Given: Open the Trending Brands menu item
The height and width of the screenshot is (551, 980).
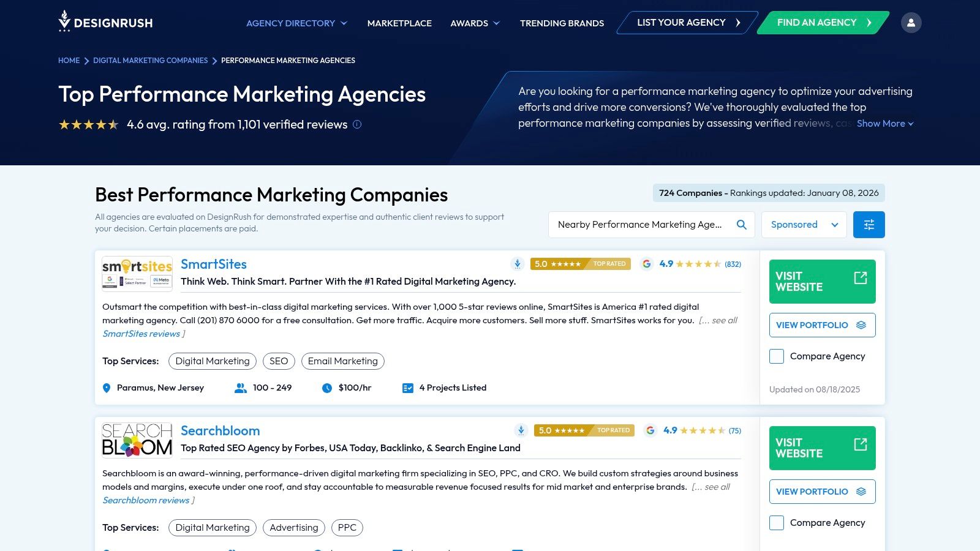Looking at the screenshot, I should (562, 23).
